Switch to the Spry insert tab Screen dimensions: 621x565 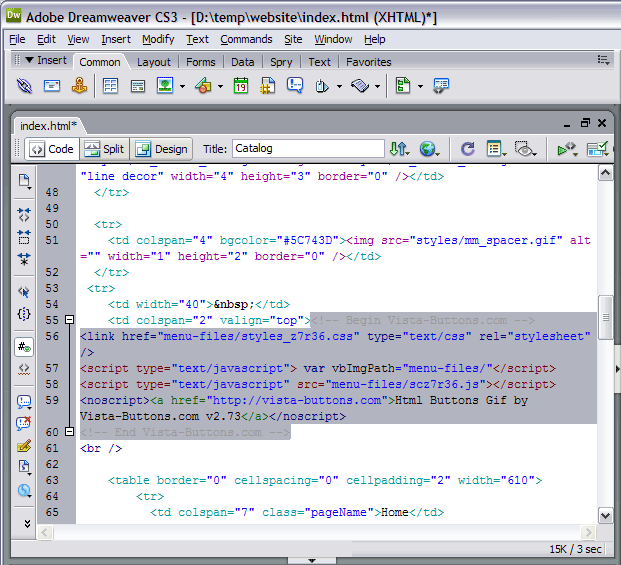point(281,62)
